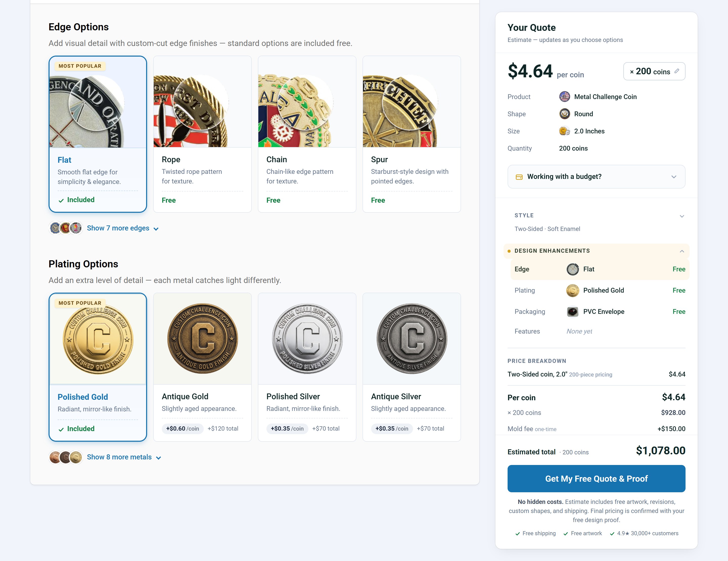Expand Show 8 more metals
This screenshot has width=728, height=561.
pyautogui.click(x=124, y=457)
